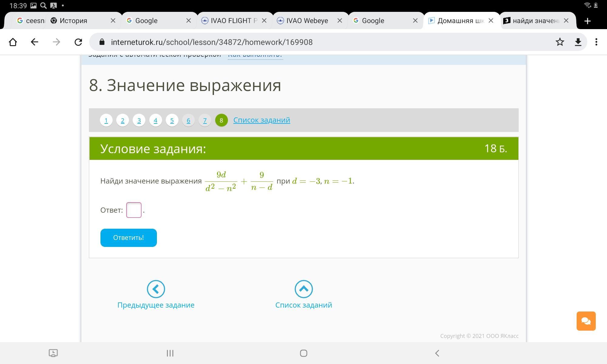This screenshot has width=607, height=364.
Task: Open Список заданий link in the gray bar
Action: [261, 120]
